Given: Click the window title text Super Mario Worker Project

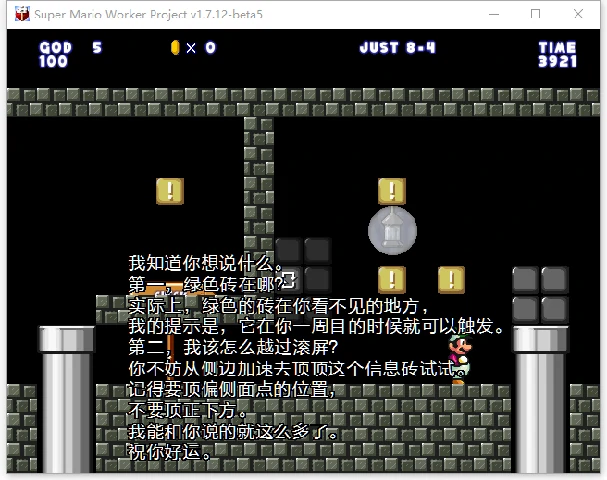Looking at the screenshot, I should click(111, 14).
